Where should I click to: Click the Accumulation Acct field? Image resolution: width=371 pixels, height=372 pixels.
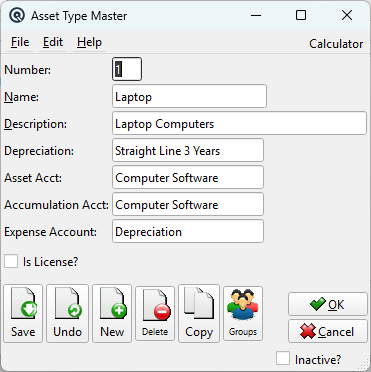(x=188, y=204)
